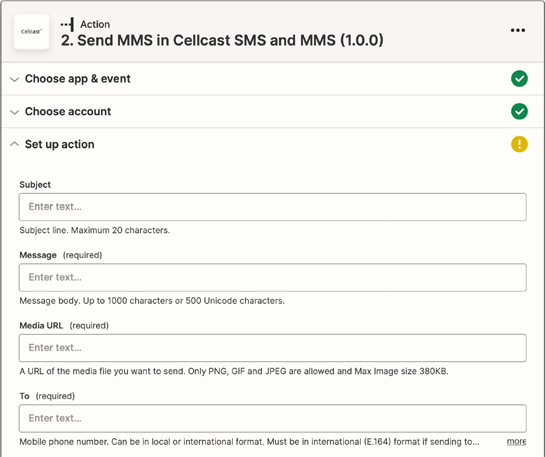This screenshot has width=545, height=457.
Task: Click green checkmark beside Choose app & event
Action: pos(519,79)
